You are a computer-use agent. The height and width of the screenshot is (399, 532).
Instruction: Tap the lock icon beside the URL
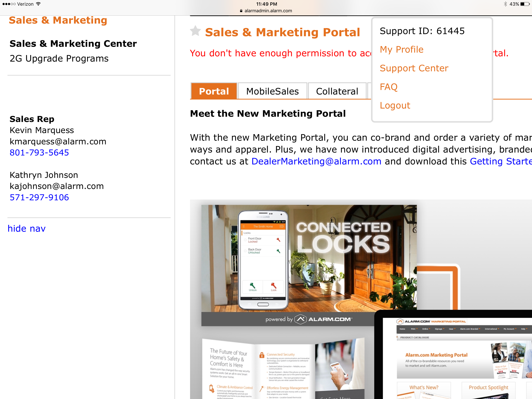click(241, 11)
